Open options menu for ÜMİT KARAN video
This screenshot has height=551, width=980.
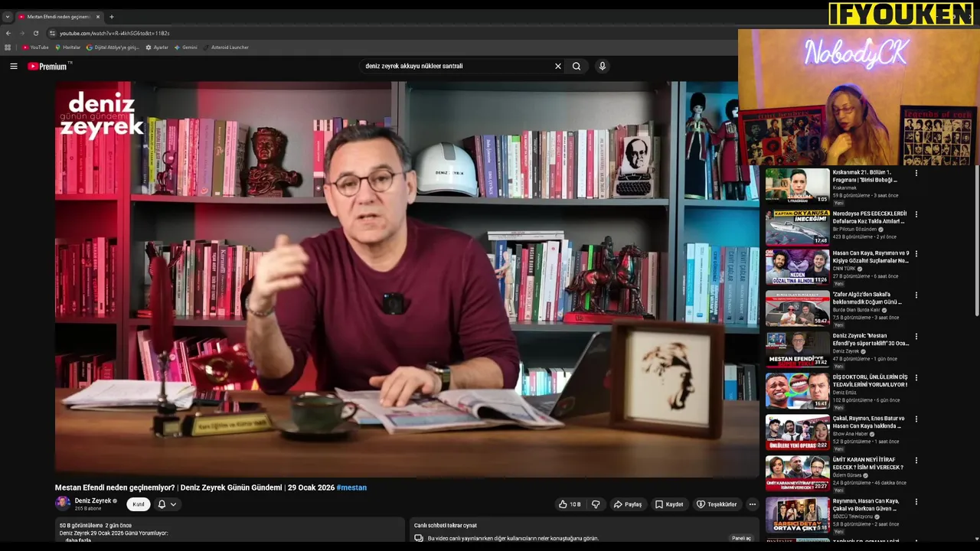916,461
